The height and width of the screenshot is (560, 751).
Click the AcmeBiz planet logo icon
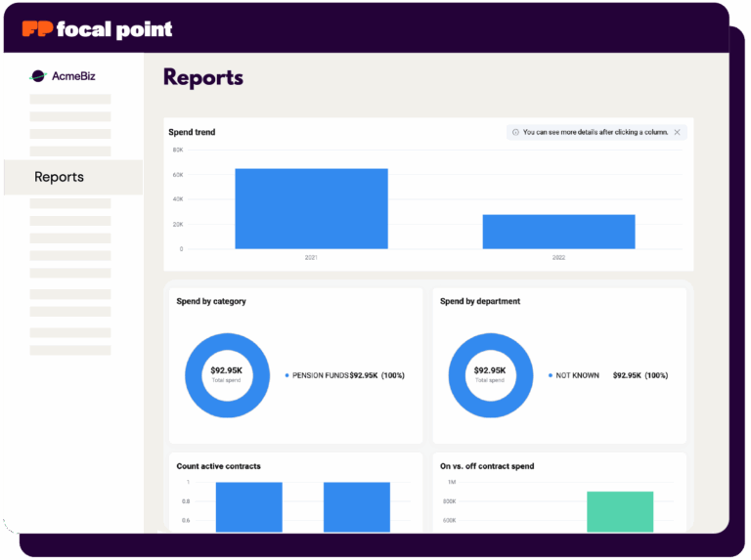pyautogui.click(x=38, y=75)
